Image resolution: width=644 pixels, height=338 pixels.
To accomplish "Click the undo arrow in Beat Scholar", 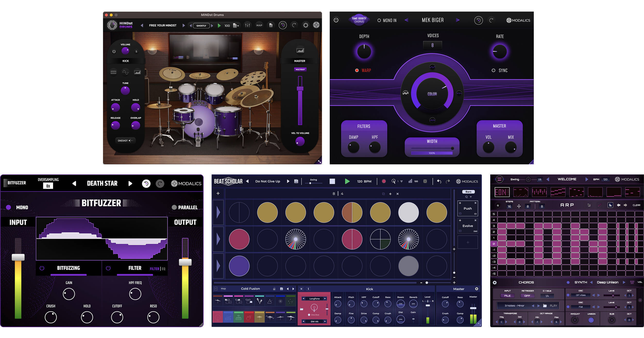I will 439,181.
